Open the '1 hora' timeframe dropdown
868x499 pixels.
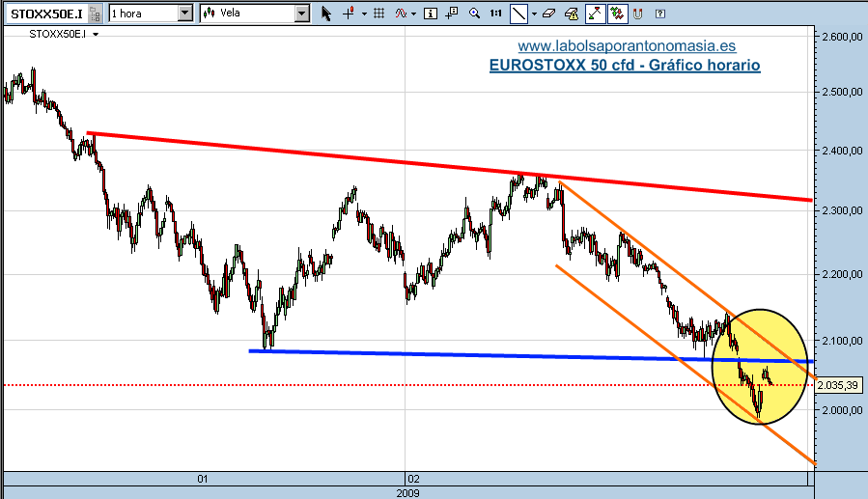(185, 14)
